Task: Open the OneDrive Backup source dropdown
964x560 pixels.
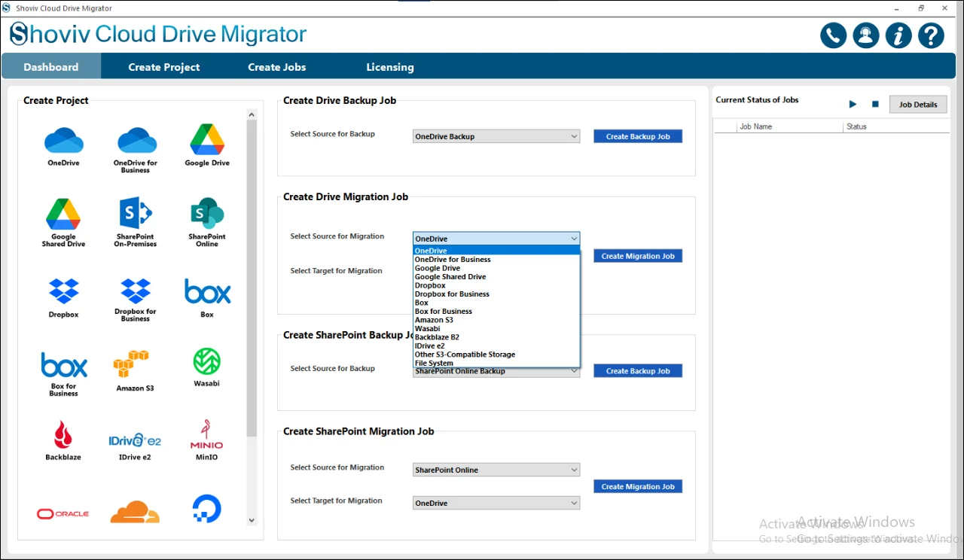Action: coord(496,136)
